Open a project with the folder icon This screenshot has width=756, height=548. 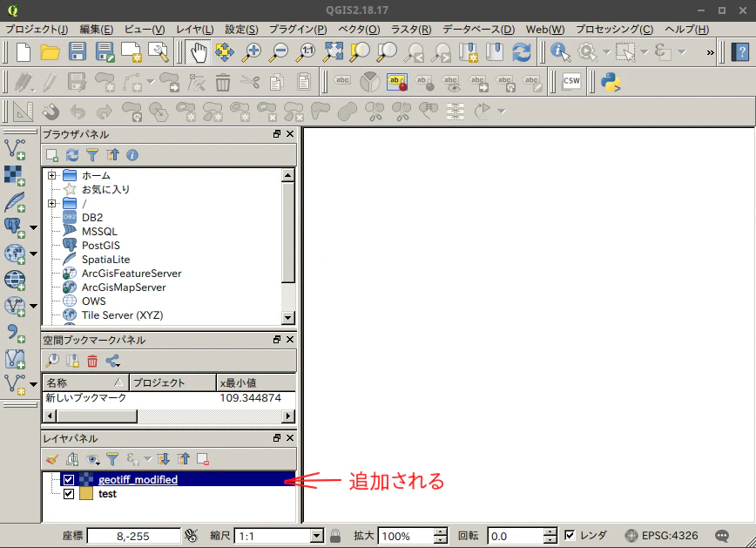(50, 52)
